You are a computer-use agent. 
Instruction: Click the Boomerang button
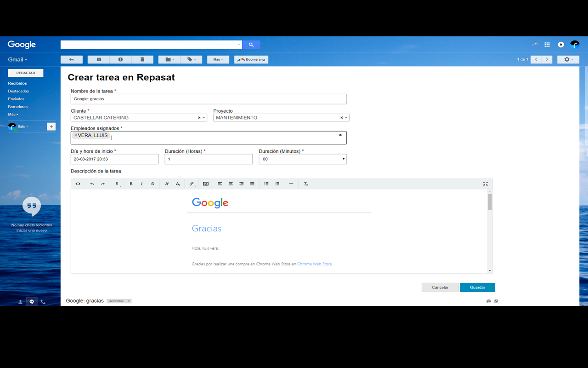click(x=251, y=59)
